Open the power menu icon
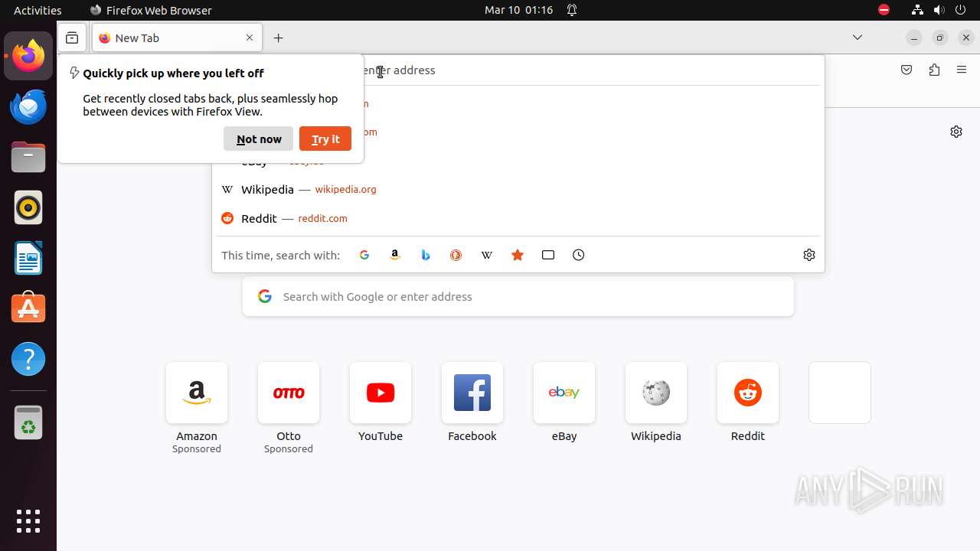The height and width of the screenshot is (551, 980). pyautogui.click(x=962, y=10)
